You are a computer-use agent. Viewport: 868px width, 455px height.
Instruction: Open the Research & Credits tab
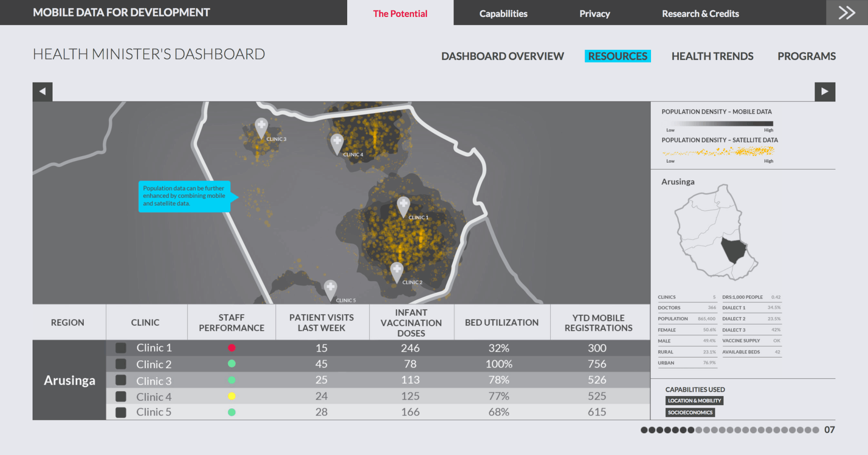pyautogui.click(x=700, y=13)
